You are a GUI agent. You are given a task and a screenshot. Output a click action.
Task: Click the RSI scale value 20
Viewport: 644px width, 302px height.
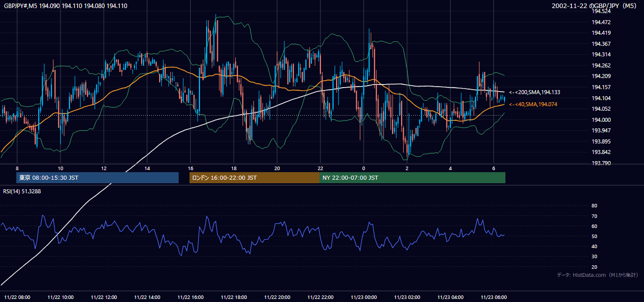[595, 267]
